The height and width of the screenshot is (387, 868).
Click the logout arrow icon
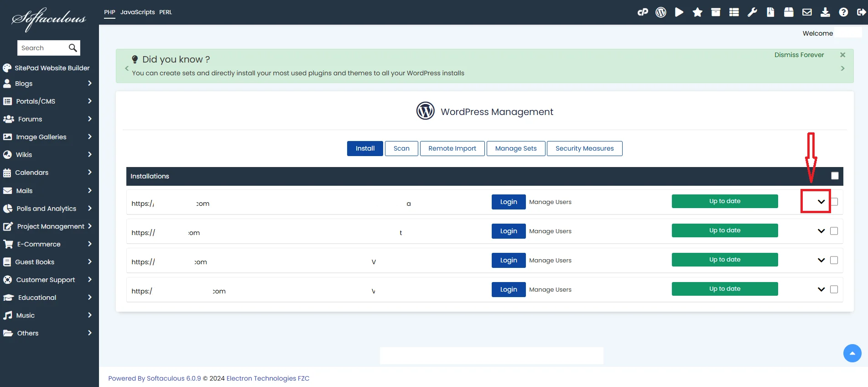(862, 12)
